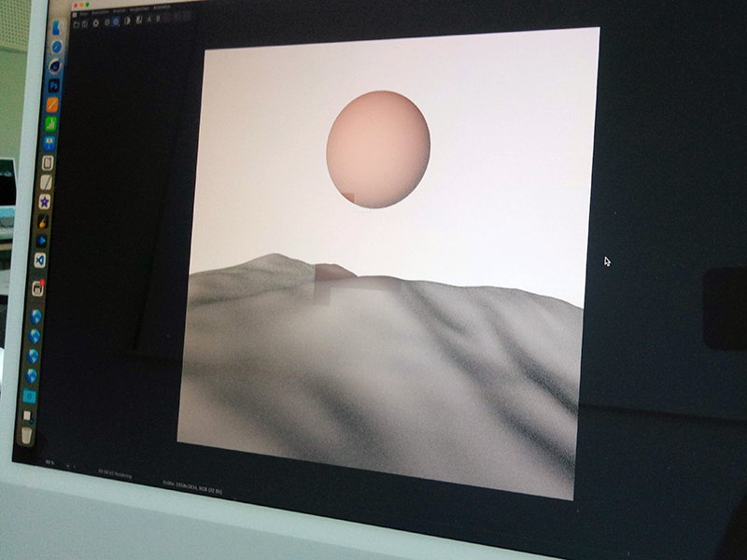The width and height of the screenshot is (747, 560).
Task: Launch Safari from the dock
Action: (x=56, y=46)
